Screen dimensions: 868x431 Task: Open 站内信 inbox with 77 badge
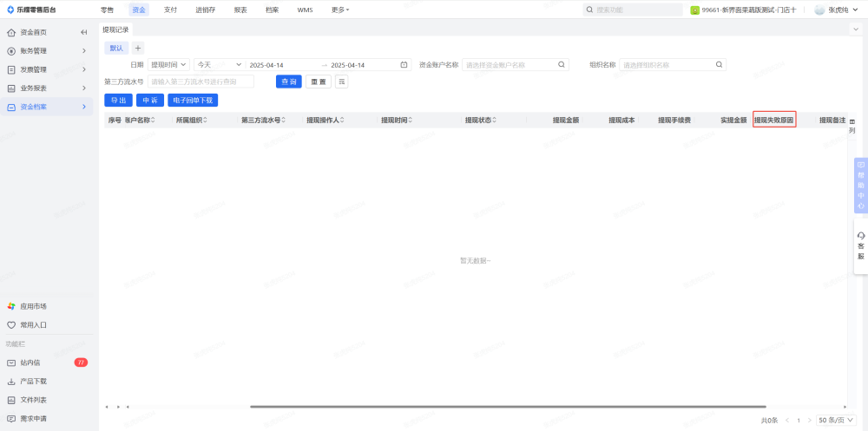point(30,362)
